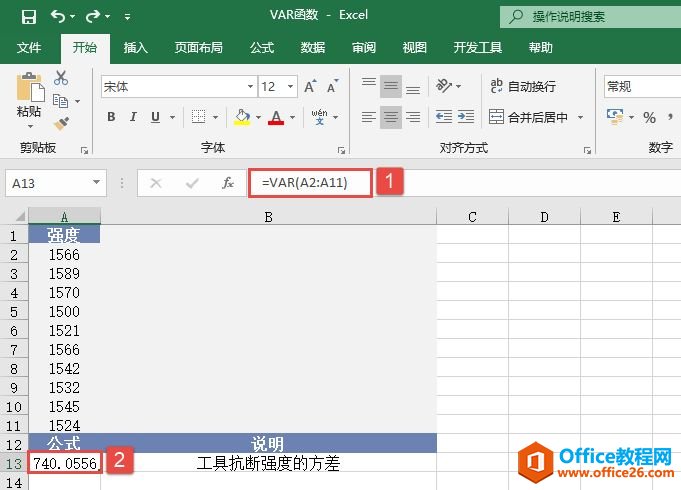The width and height of the screenshot is (681, 490).
Task: Switch to the 视图 tab
Action: point(414,47)
